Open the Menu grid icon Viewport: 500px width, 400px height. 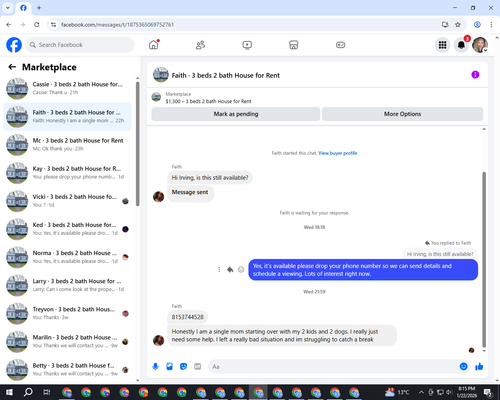[x=442, y=45]
